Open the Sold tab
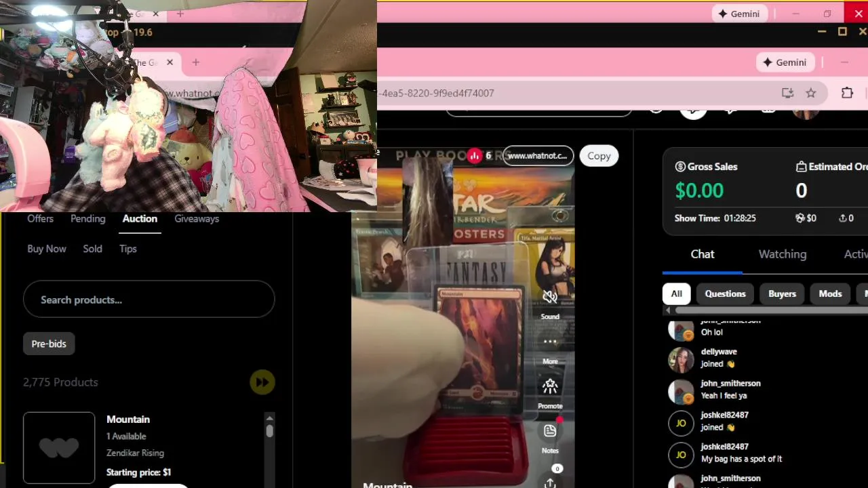Image resolution: width=868 pixels, height=488 pixels. click(x=92, y=249)
